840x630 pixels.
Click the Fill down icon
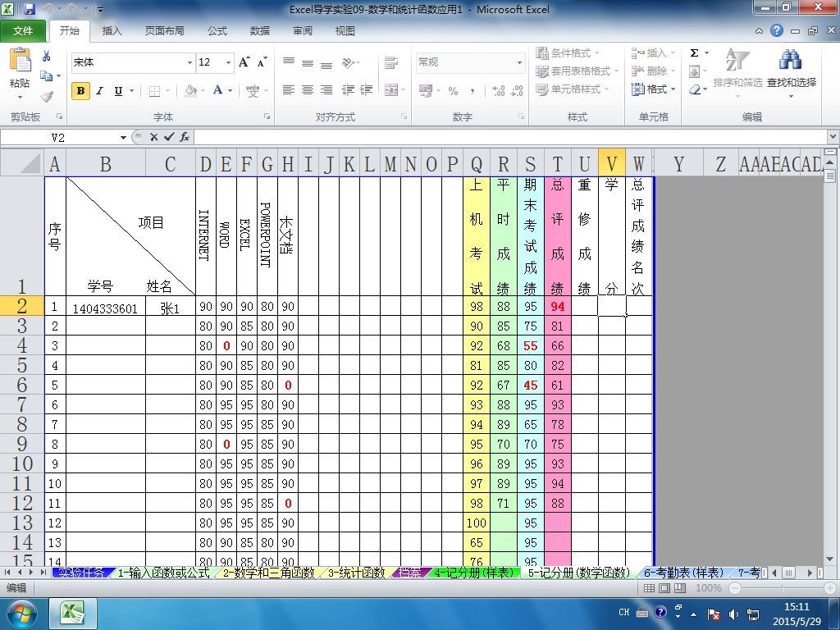click(694, 71)
